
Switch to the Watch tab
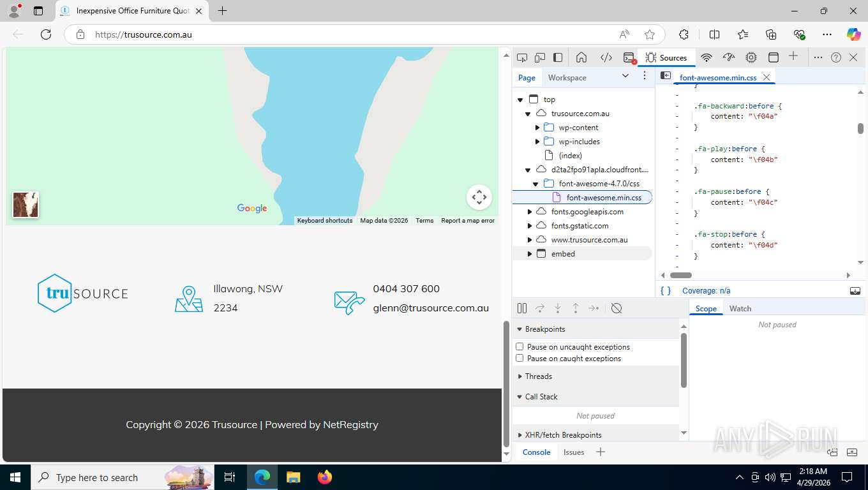[x=740, y=308]
